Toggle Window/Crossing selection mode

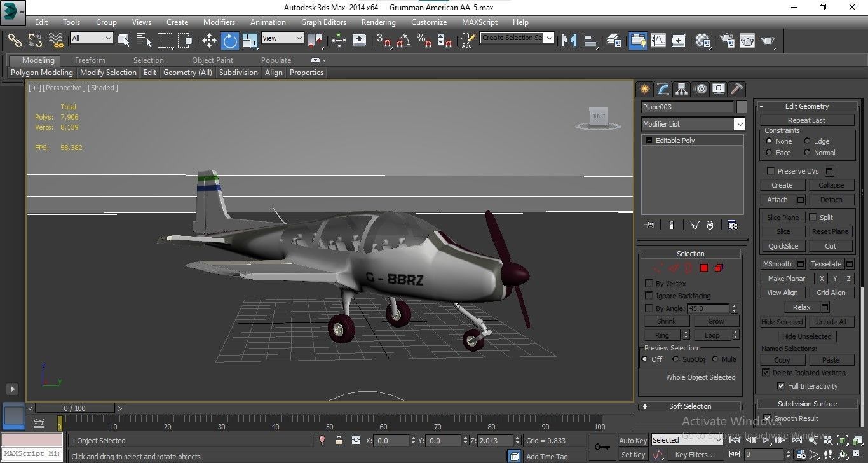point(186,40)
